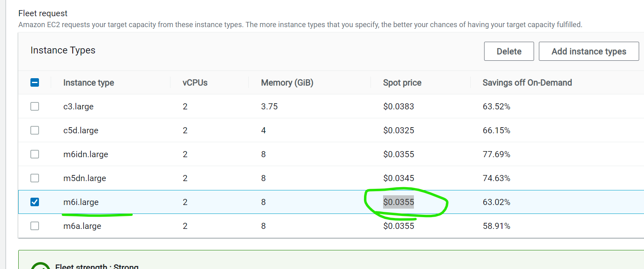Click the 3.75 memory value
The image size is (644, 269).
(269, 107)
